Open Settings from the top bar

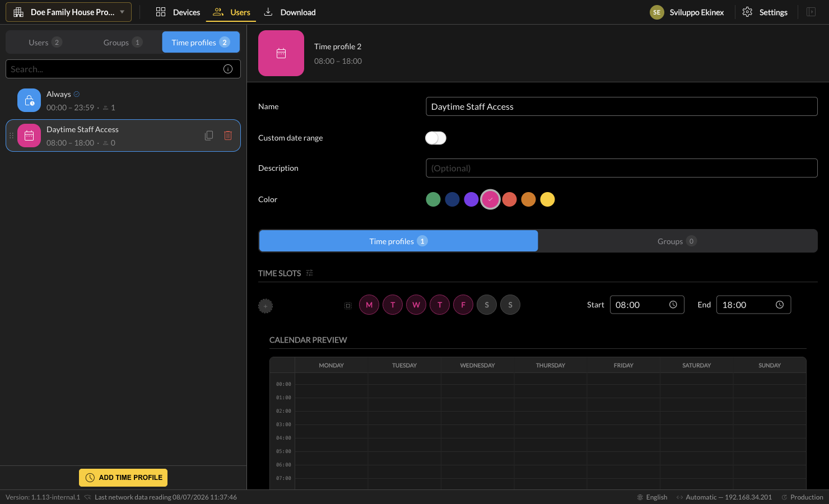(765, 12)
